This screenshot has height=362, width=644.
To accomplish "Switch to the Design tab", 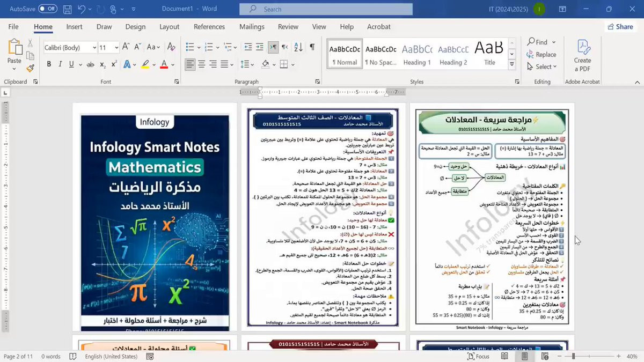I will pyautogui.click(x=135, y=27).
